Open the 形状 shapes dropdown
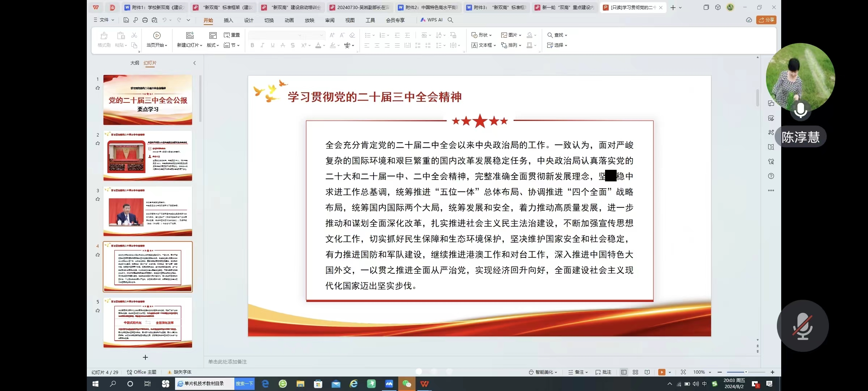Viewport: 868px width, 391px height. (481, 35)
